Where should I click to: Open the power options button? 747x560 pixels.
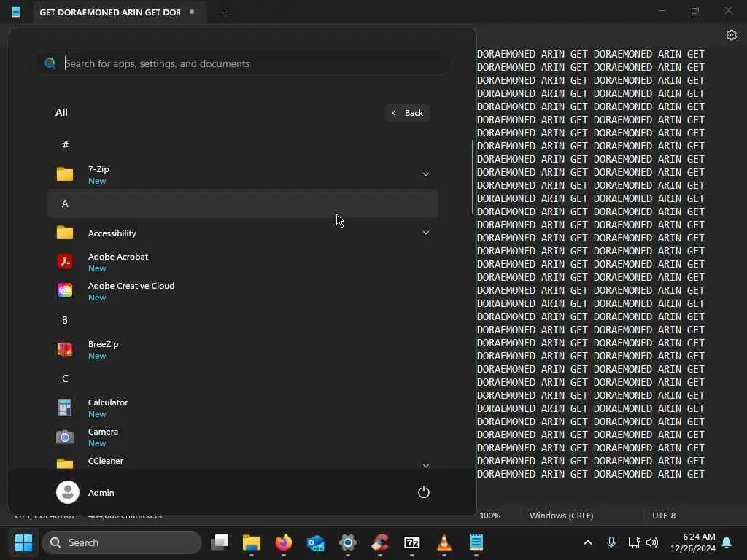point(424,492)
